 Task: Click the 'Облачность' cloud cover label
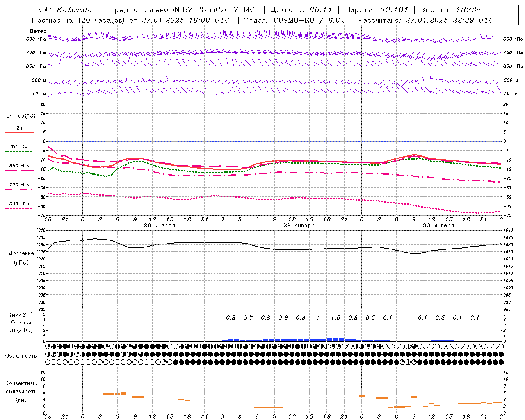[21, 356]
